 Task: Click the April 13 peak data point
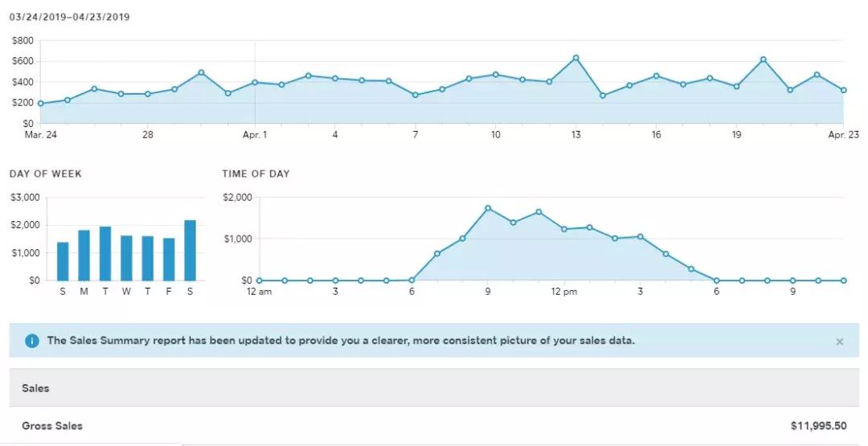pyautogui.click(x=575, y=58)
